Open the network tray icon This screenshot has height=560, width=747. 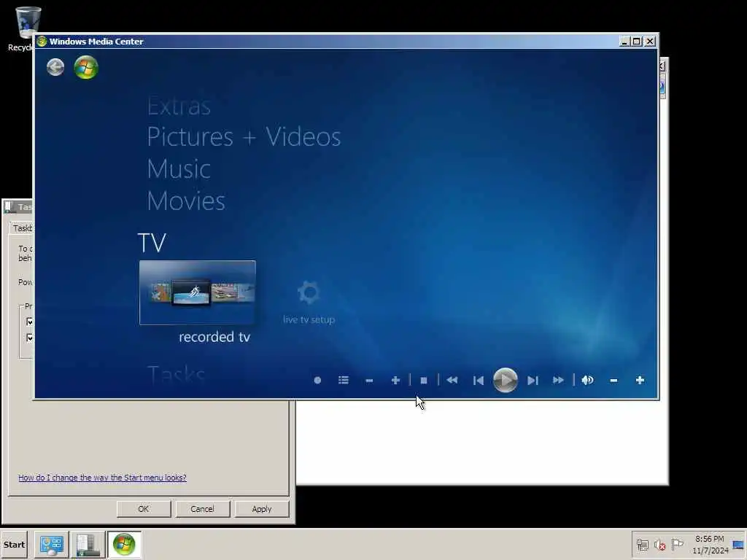(643, 545)
